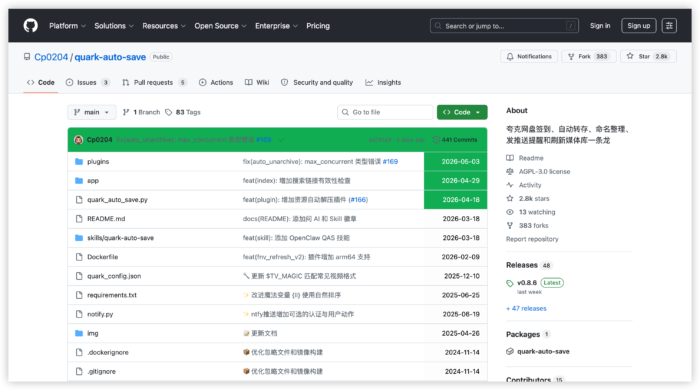The image size is (700, 390).
Task: Click the Dockerfile file icon
Action: click(x=79, y=257)
